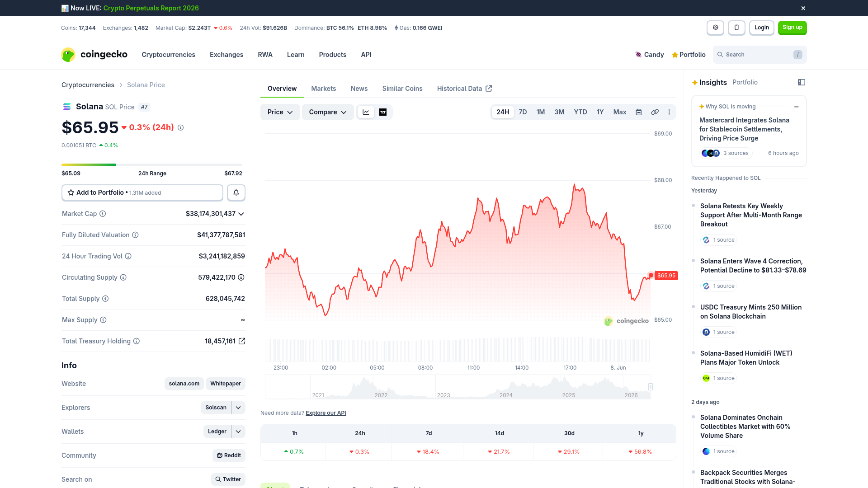Open the Price dropdown above the chart
The height and width of the screenshot is (488, 868).
pos(280,112)
